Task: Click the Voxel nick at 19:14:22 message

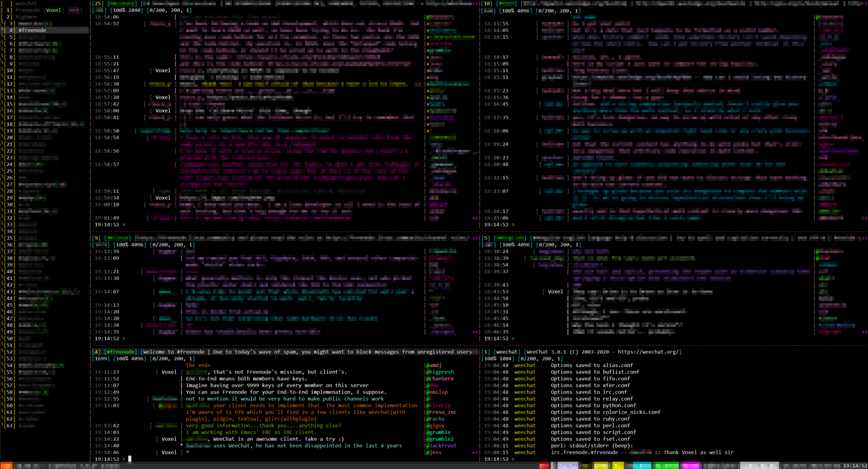Action: click(x=169, y=439)
